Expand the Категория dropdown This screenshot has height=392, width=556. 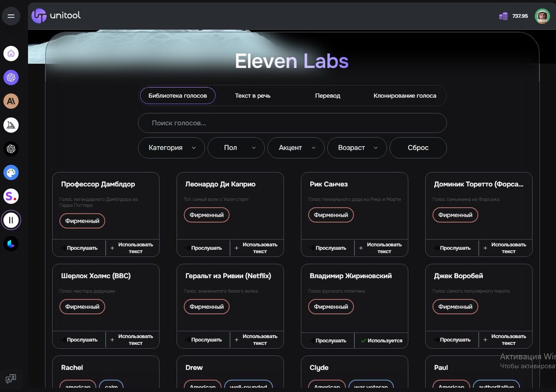pyautogui.click(x=171, y=148)
